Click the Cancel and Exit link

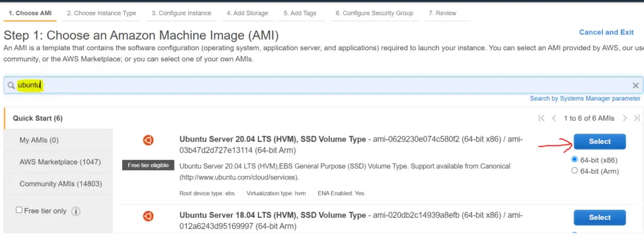click(606, 32)
